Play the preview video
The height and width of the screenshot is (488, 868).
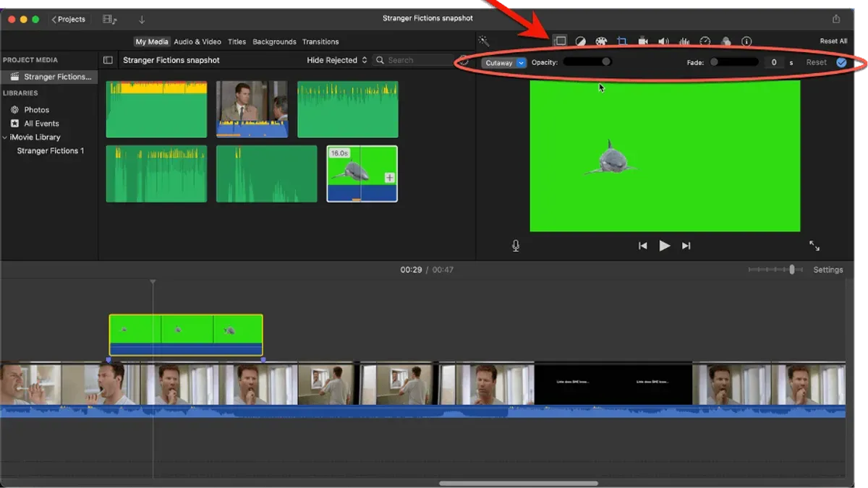click(x=664, y=246)
